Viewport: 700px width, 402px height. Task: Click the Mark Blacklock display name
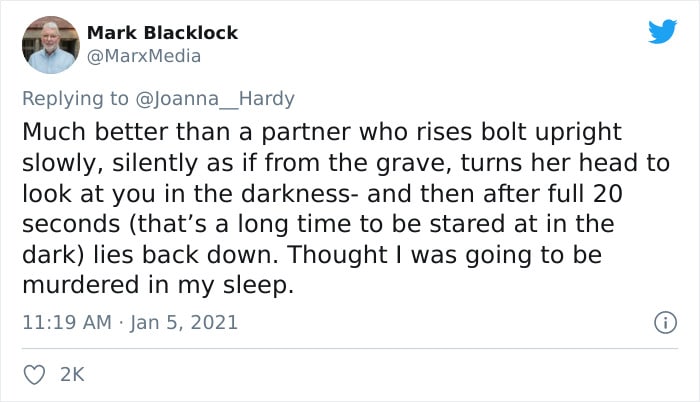click(x=163, y=33)
